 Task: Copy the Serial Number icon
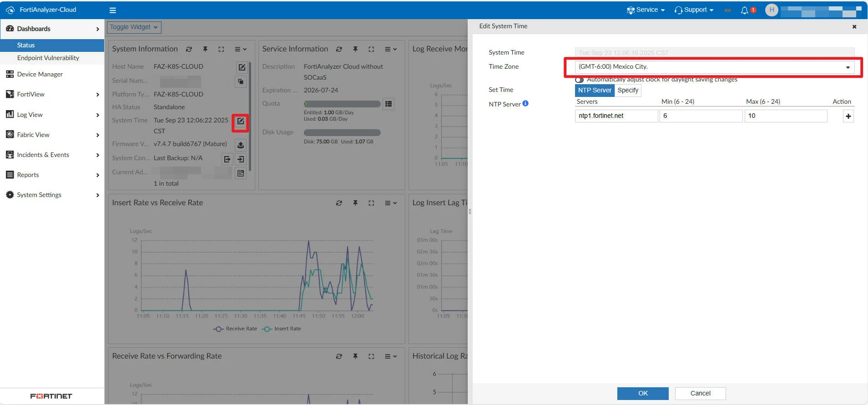click(x=241, y=81)
